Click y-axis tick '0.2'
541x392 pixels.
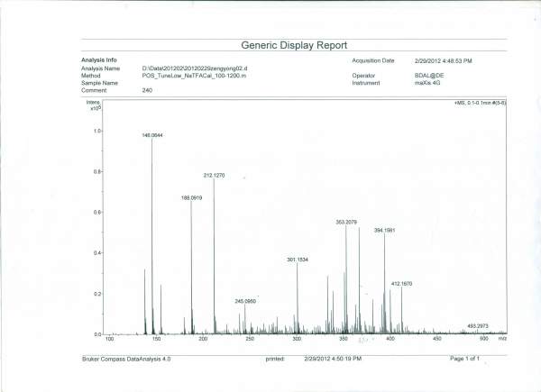coord(97,294)
